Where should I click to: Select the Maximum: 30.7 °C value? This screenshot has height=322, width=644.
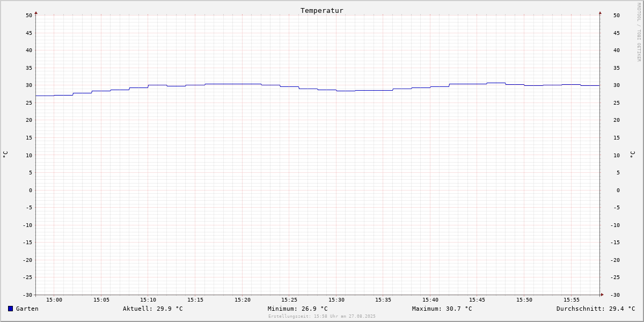(x=442, y=309)
